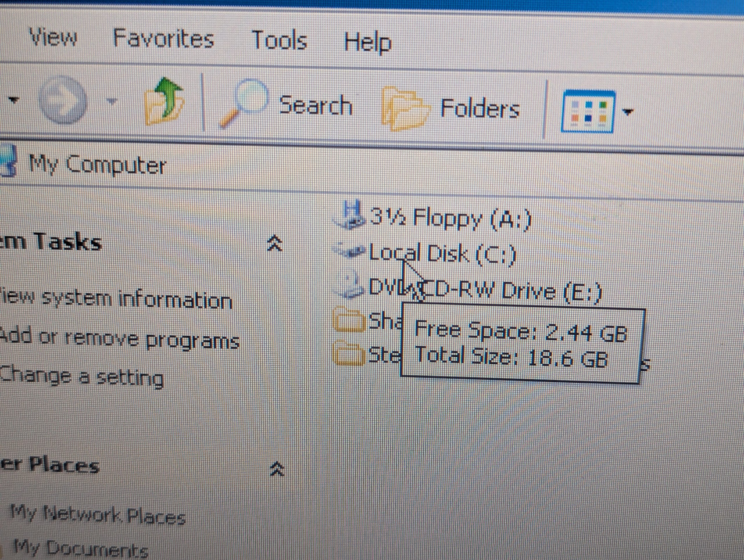Viewport: 744px width, 560px height.
Task: Click the 3½ Floppy (A:) label
Action: (451, 218)
